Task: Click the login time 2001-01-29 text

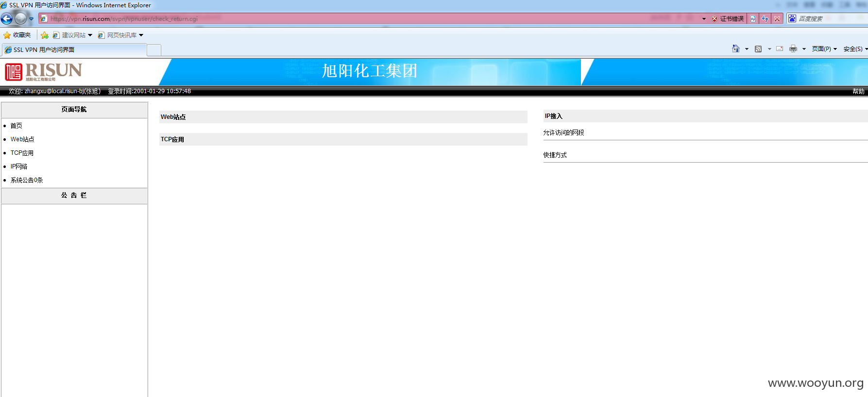Action: (x=150, y=91)
